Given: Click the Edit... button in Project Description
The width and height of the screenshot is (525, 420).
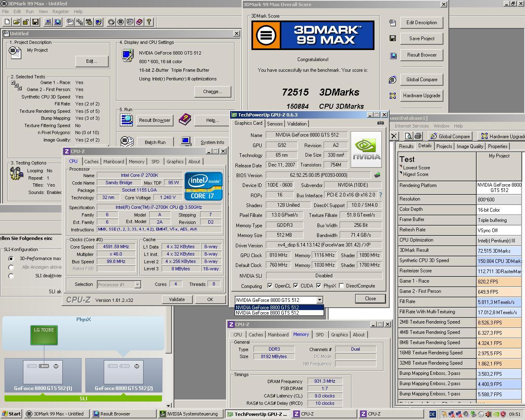Looking at the screenshot, I should tap(92, 61).
